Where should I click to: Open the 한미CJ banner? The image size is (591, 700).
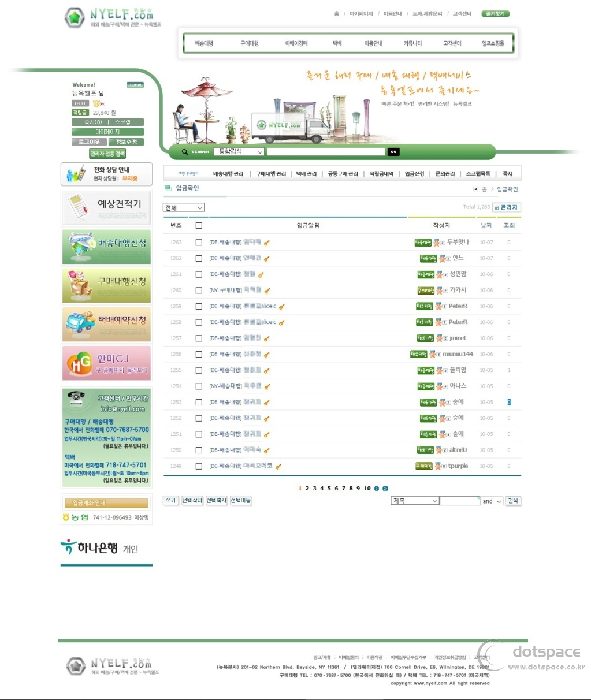[106, 363]
